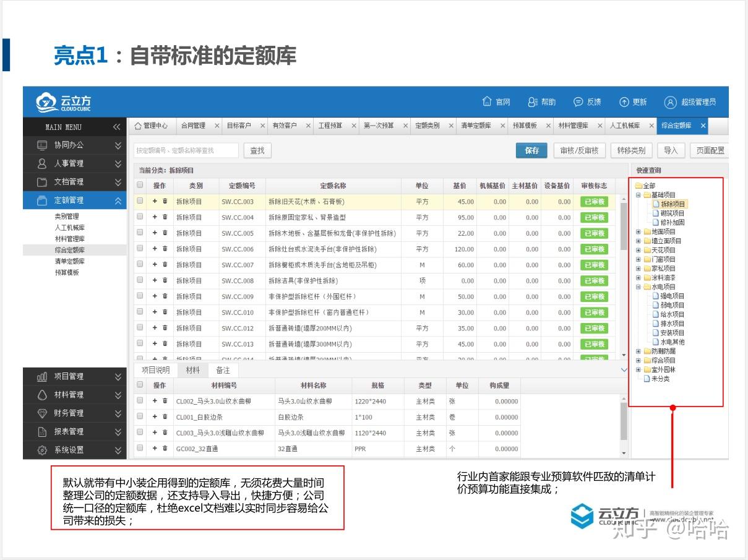Tick the checkbox for row SW.CC.007
The height and width of the screenshot is (560, 748).
click(140, 264)
